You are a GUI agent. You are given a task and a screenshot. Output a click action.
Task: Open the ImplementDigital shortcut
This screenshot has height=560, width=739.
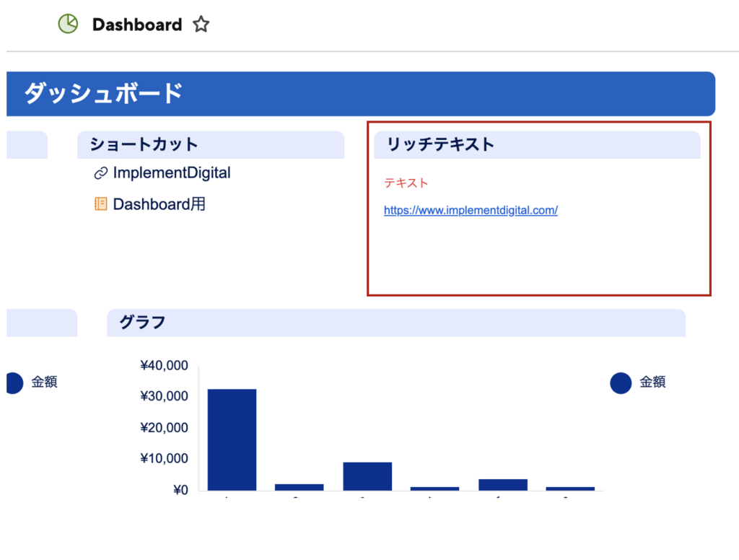point(172,173)
